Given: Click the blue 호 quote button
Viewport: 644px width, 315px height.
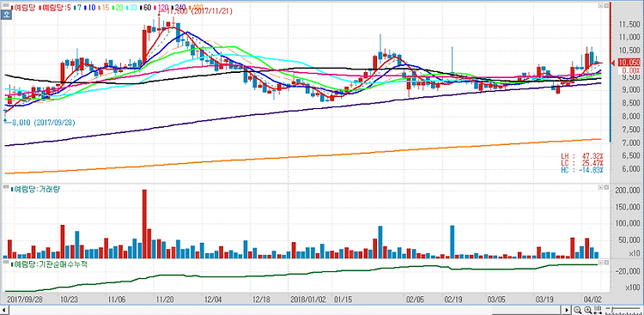Looking at the screenshot, I should [6, 15].
